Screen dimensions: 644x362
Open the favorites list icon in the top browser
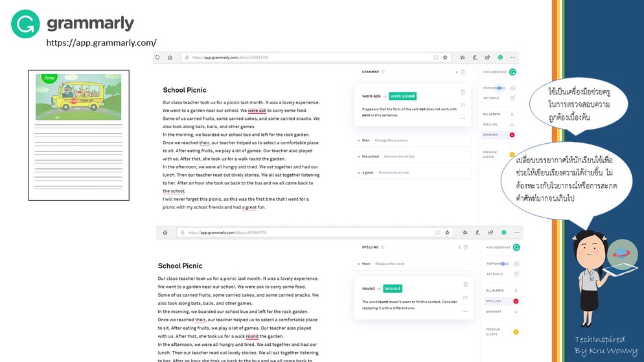coord(463,58)
